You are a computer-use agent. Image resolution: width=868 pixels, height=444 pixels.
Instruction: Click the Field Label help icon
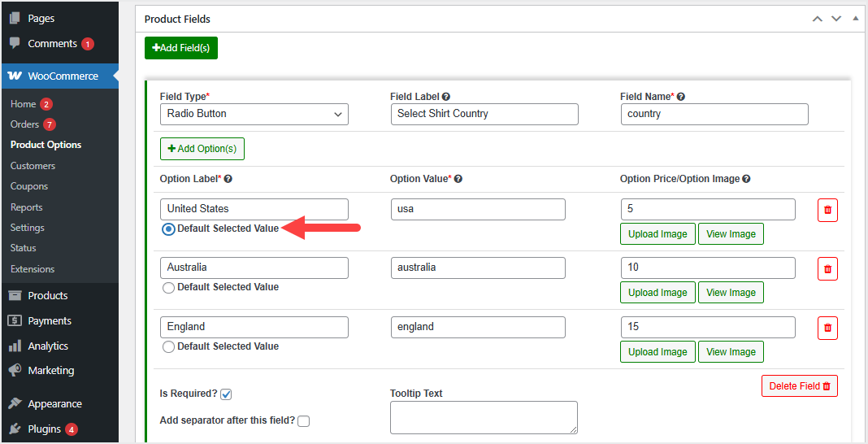click(446, 97)
